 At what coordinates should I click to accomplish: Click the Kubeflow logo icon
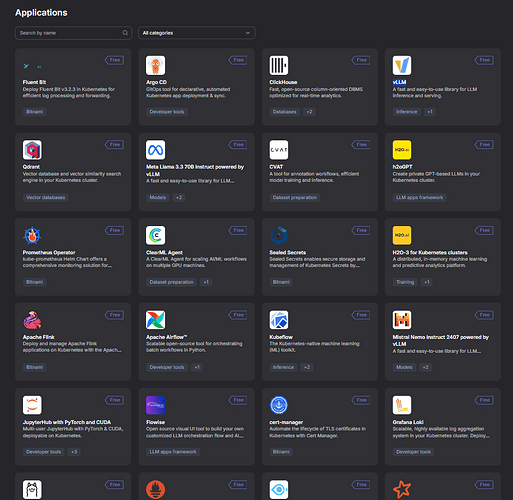tap(279, 320)
